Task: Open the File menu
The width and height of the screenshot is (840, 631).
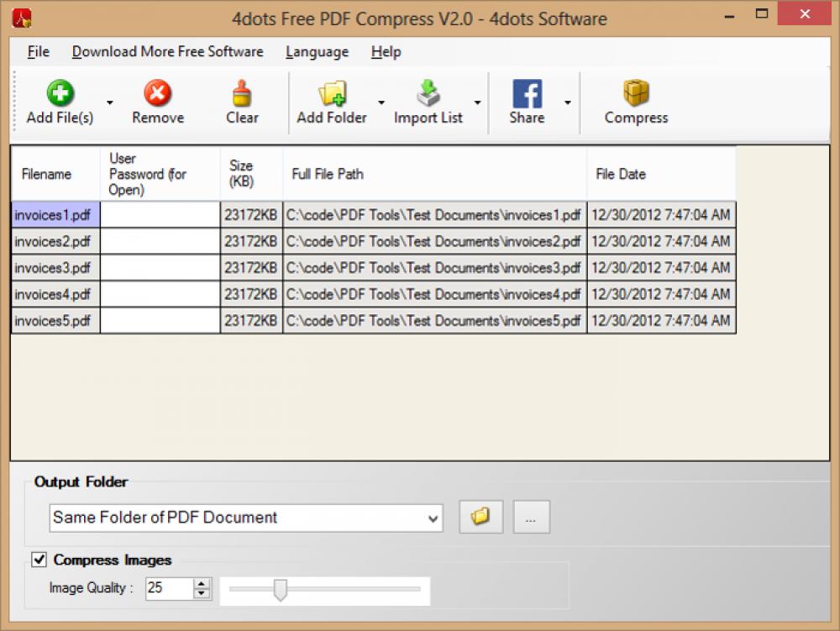Action: pos(38,51)
